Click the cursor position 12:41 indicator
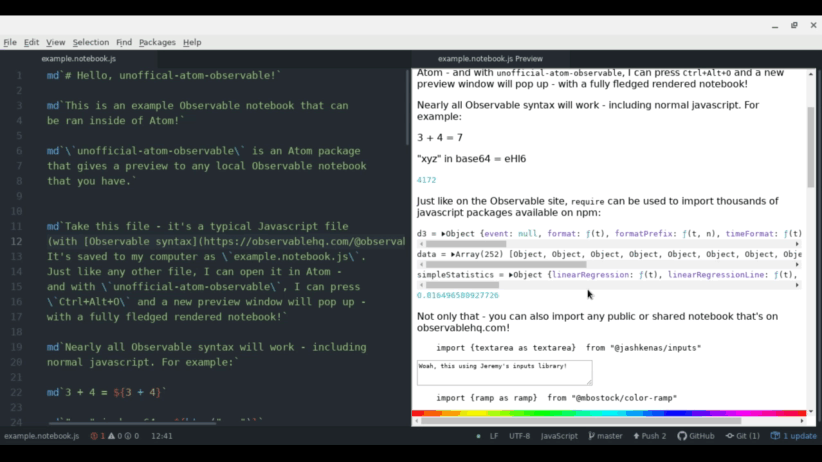822x462 pixels. pyautogui.click(x=161, y=436)
